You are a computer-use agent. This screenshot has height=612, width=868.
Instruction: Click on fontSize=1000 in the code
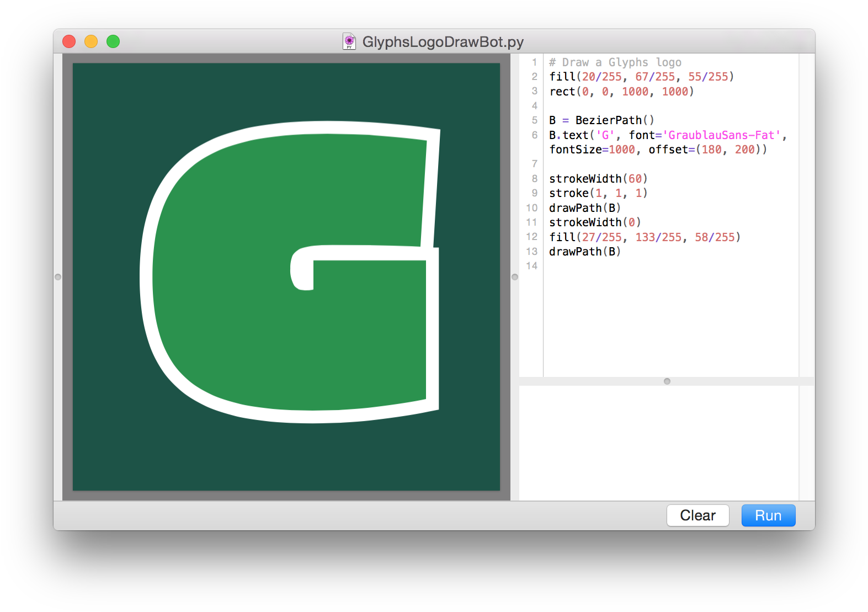[x=592, y=150]
